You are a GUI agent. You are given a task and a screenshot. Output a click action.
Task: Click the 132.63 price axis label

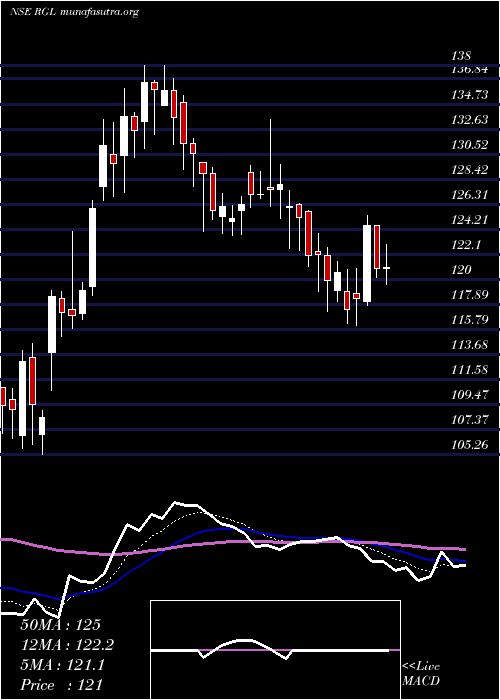[469, 120]
